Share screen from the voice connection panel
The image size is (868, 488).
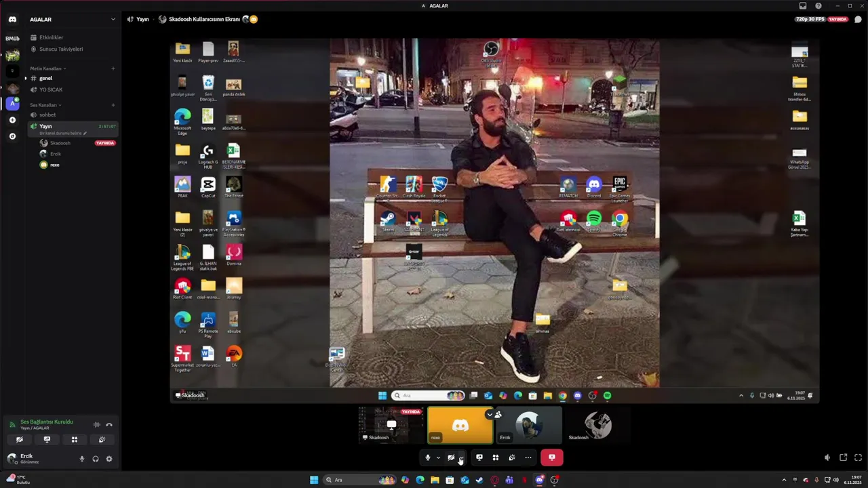(47, 439)
